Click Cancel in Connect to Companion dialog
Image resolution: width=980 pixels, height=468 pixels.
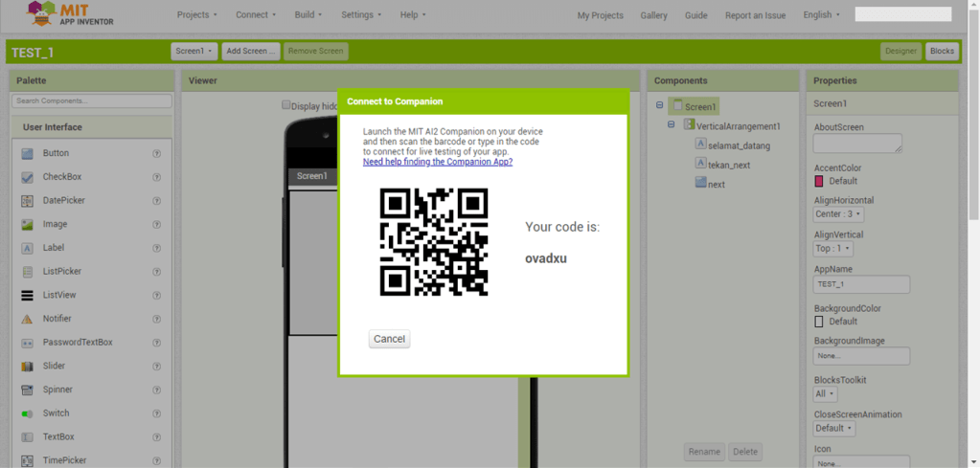pos(389,339)
